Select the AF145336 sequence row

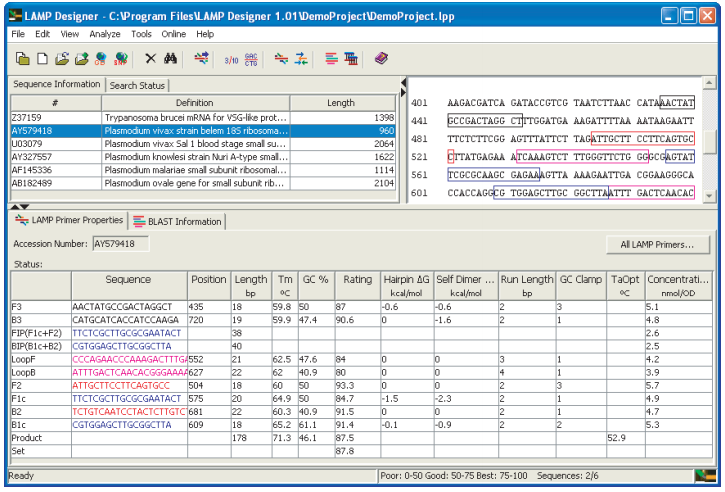[203, 170]
